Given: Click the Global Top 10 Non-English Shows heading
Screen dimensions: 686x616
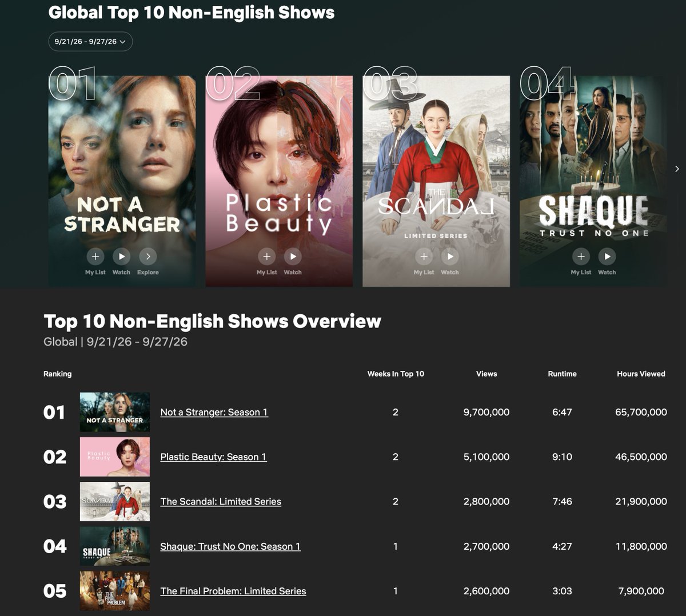Looking at the screenshot, I should coord(192,13).
